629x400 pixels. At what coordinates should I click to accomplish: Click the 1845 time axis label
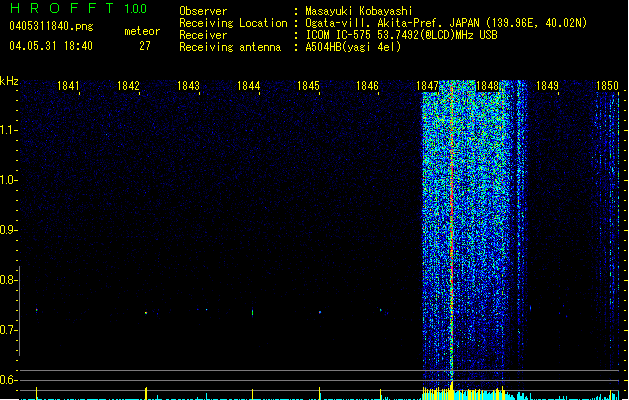click(x=308, y=85)
